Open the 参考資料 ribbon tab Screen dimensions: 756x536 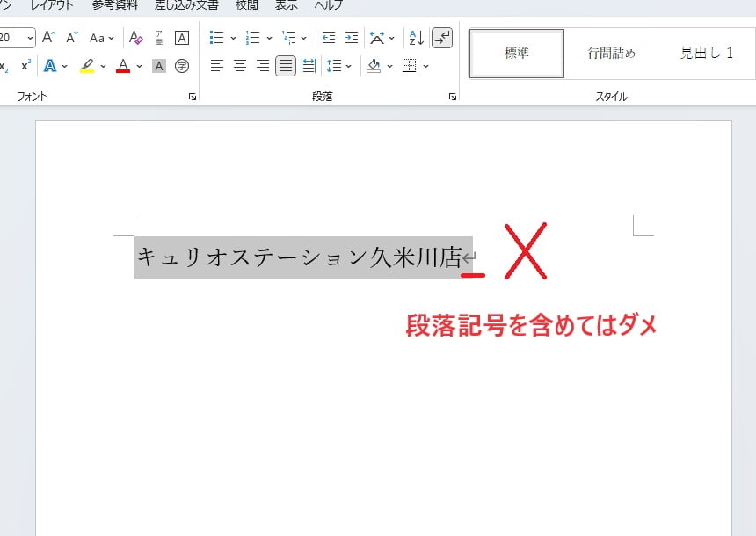[x=115, y=5]
